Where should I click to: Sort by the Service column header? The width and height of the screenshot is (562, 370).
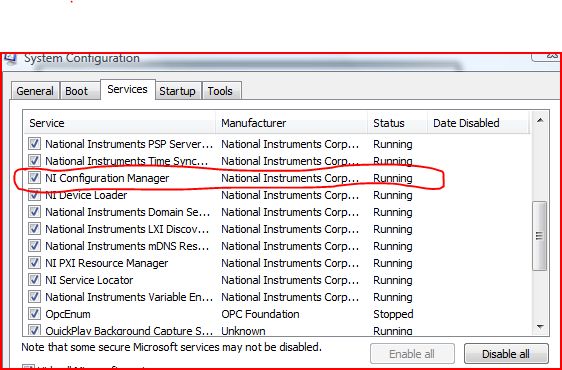pyautogui.click(x=120, y=123)
